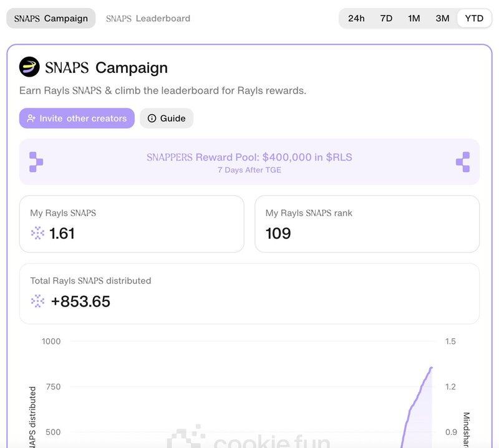Click the +853.65 distributed value

[x=80, y=302]
